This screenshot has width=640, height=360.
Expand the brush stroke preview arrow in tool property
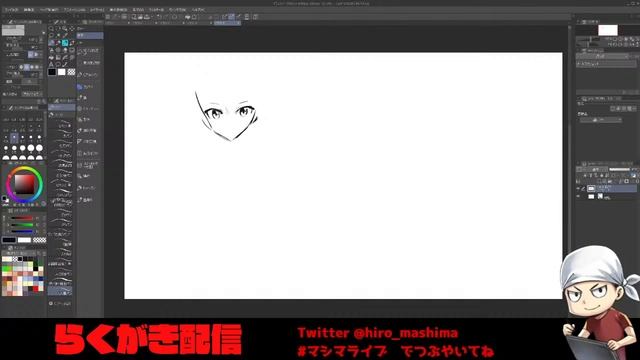pos(44,33)
